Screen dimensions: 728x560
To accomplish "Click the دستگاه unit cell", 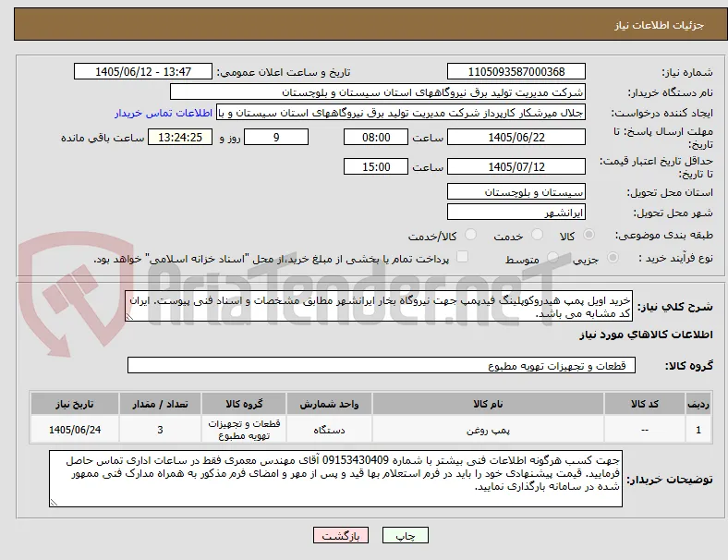I will (329, 430).
